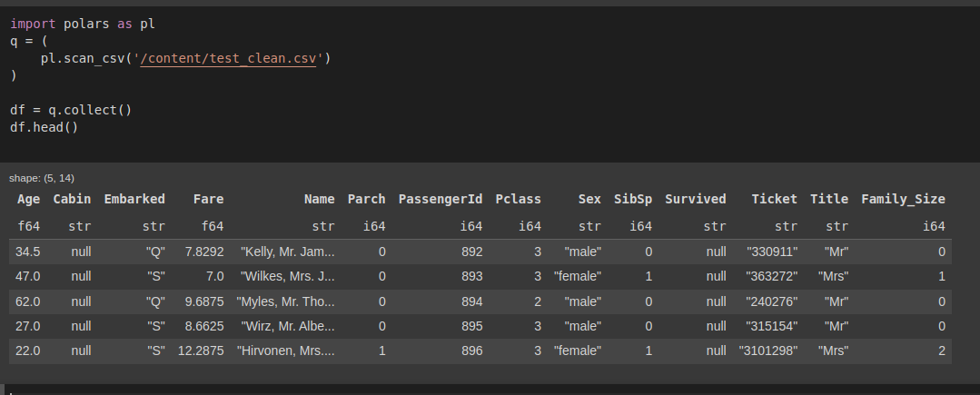Click the PassengerId column header

click(441, 199)
